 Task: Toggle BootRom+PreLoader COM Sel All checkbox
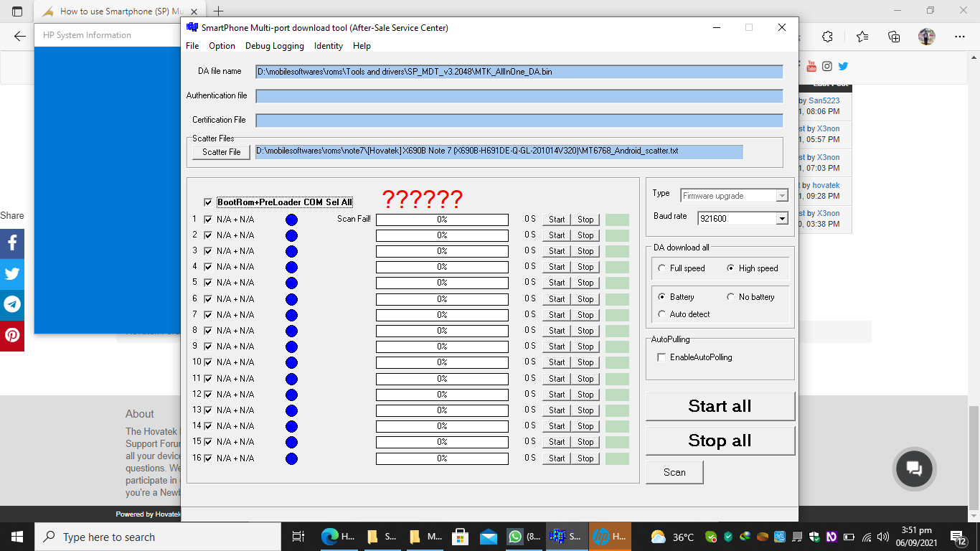pyautogui.click(x=208, y=202)
